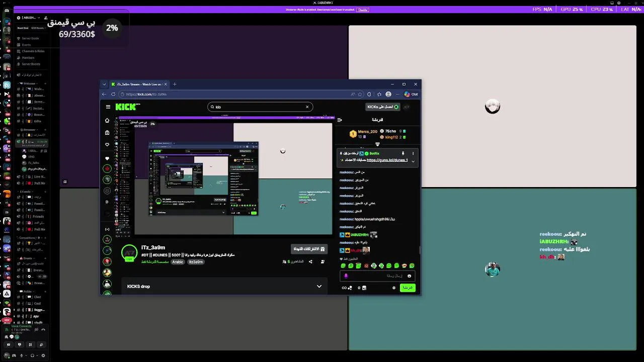Expand the KICKS drop section
This screenshot has width=644, height=362.
[319, 287]
